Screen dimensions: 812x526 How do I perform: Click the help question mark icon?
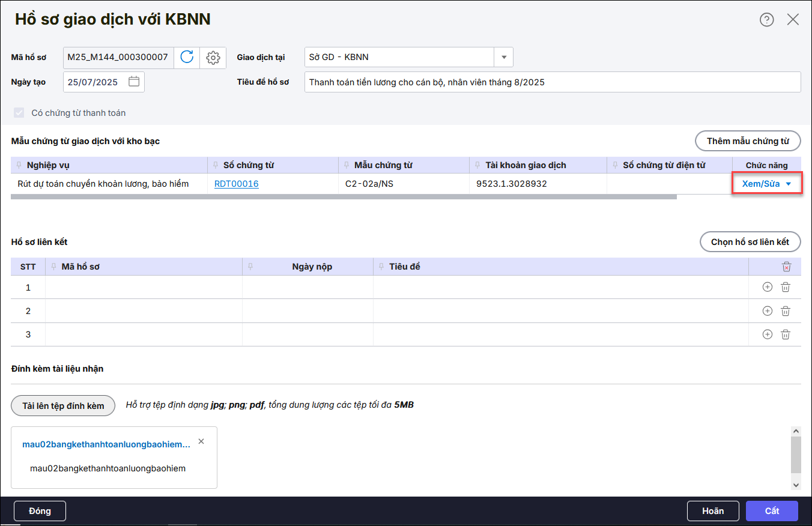(x=767, y=20)
